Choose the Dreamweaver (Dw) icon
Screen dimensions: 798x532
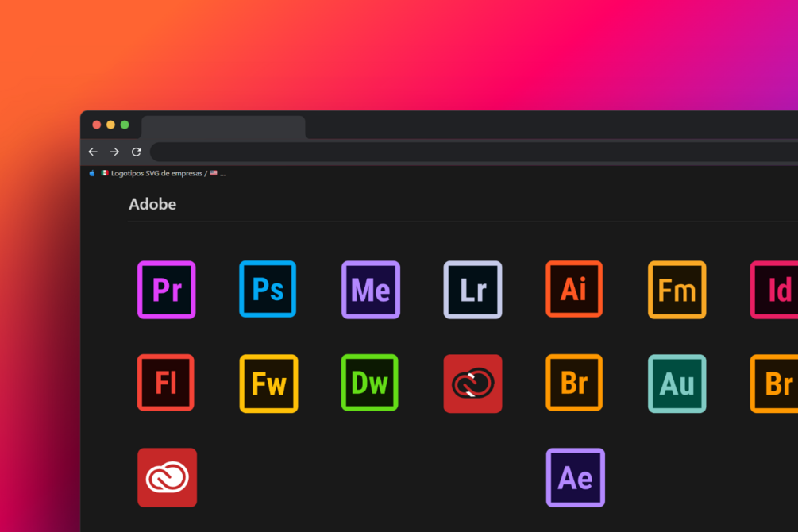(x=369, y=383)
